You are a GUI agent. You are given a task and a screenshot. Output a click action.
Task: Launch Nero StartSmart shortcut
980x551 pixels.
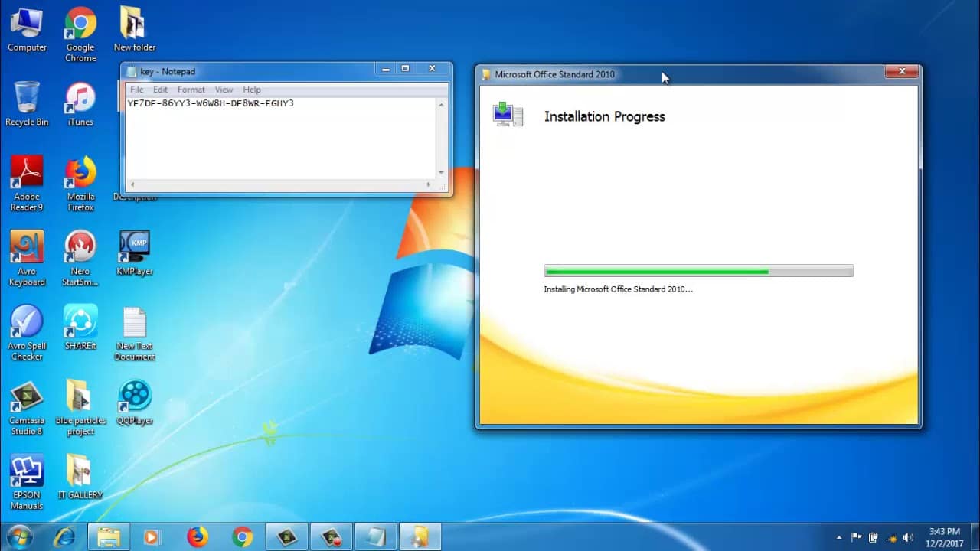click(x=80, y=259)
